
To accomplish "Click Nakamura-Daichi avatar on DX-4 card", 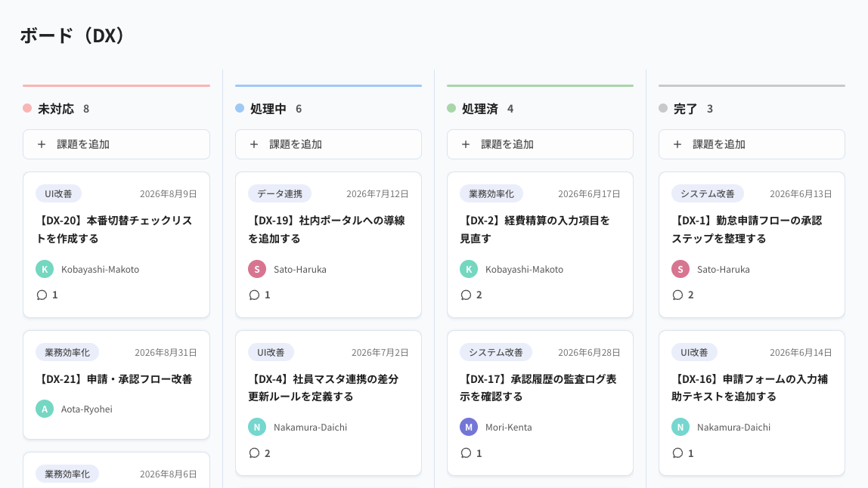I will click(257, 427).
